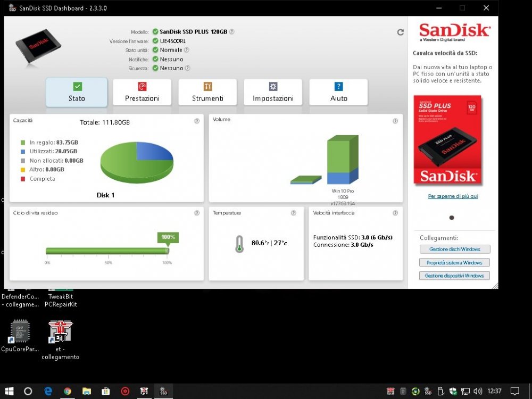The width and height of the screenshot is (532, 399).
Task: Click the carousel dot below the ad
Action: [x=452, y=218]
